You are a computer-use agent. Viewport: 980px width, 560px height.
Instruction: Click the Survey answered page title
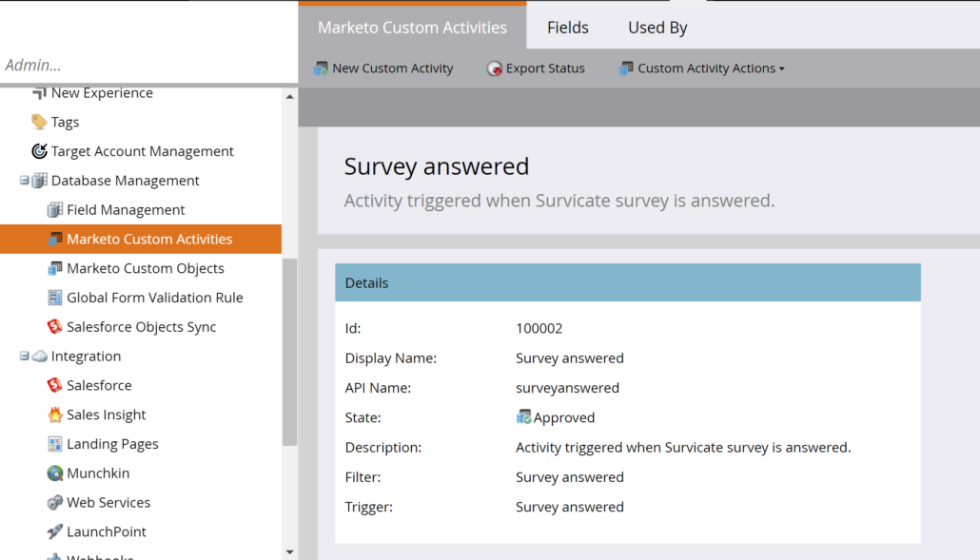437,166
